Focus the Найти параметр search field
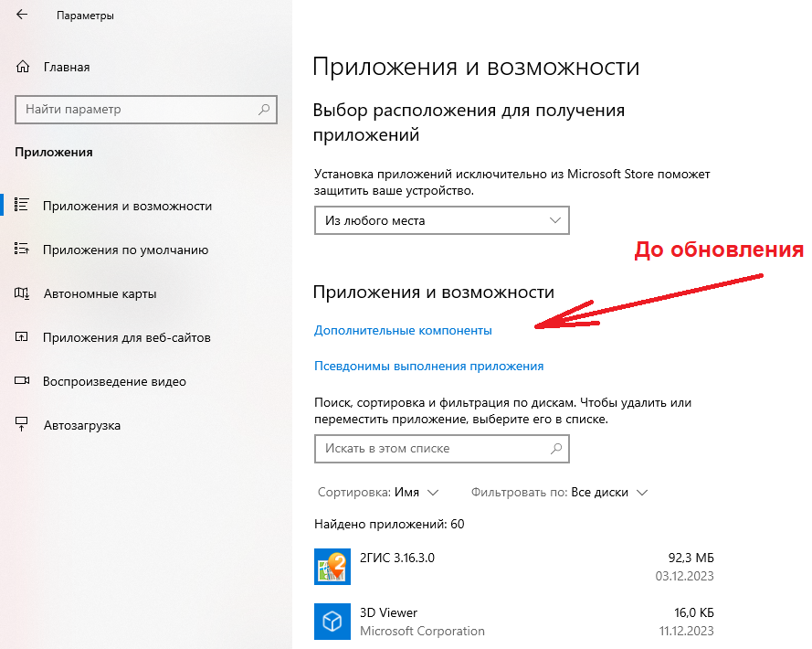This screenshot has width=812, height=649. click(x=146, y=110)
